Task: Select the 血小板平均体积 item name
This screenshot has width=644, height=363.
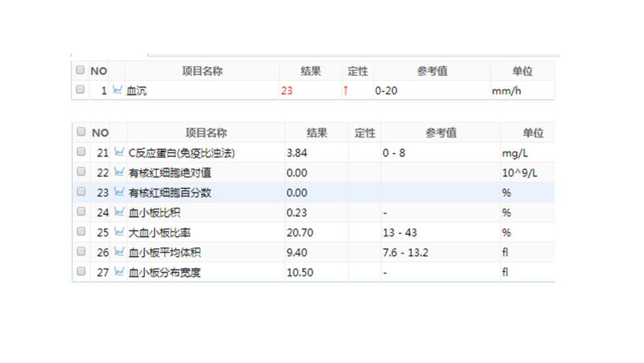Action: pos(165,253)
